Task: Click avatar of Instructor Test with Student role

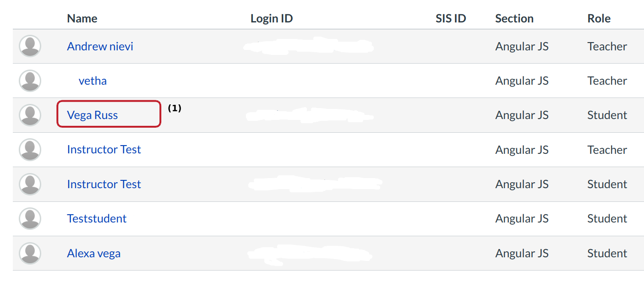Action: coord(30,184)
